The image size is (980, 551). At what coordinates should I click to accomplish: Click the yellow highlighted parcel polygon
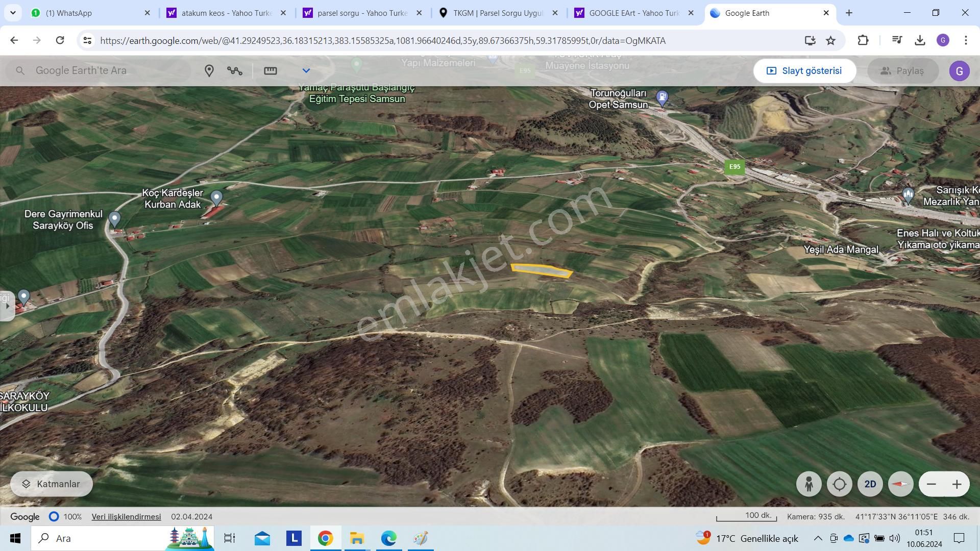tap(541, 270)
